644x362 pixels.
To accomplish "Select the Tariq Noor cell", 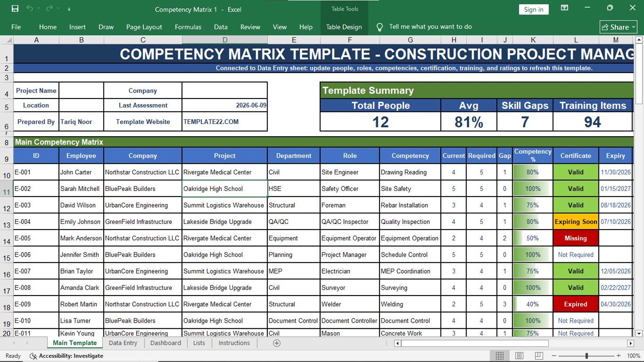I will click(81, 122).
